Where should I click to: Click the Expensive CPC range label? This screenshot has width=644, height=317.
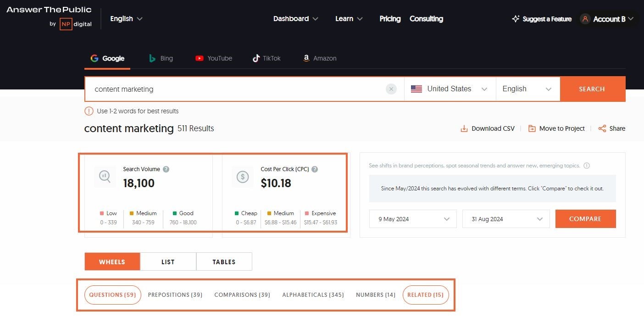(x=321, y=217)
